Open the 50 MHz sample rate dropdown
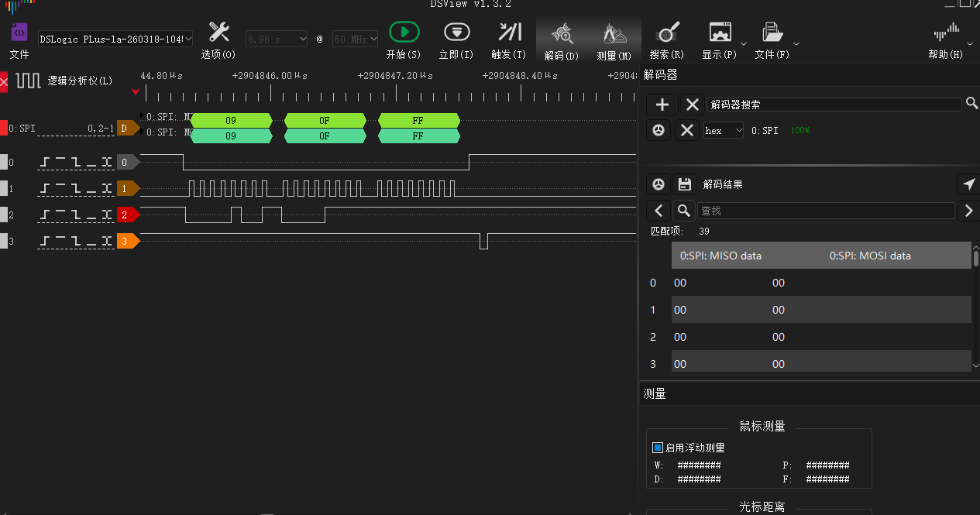 tap(355, 39)
